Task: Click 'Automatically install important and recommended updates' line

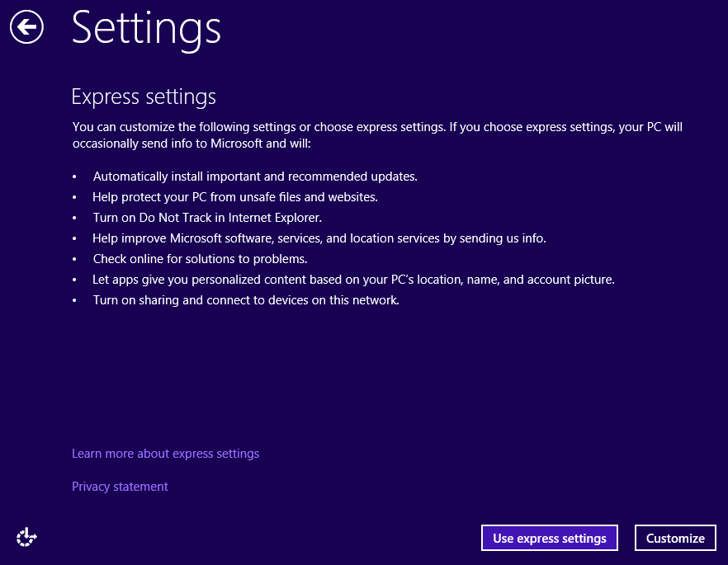Action: pos(255,177)
